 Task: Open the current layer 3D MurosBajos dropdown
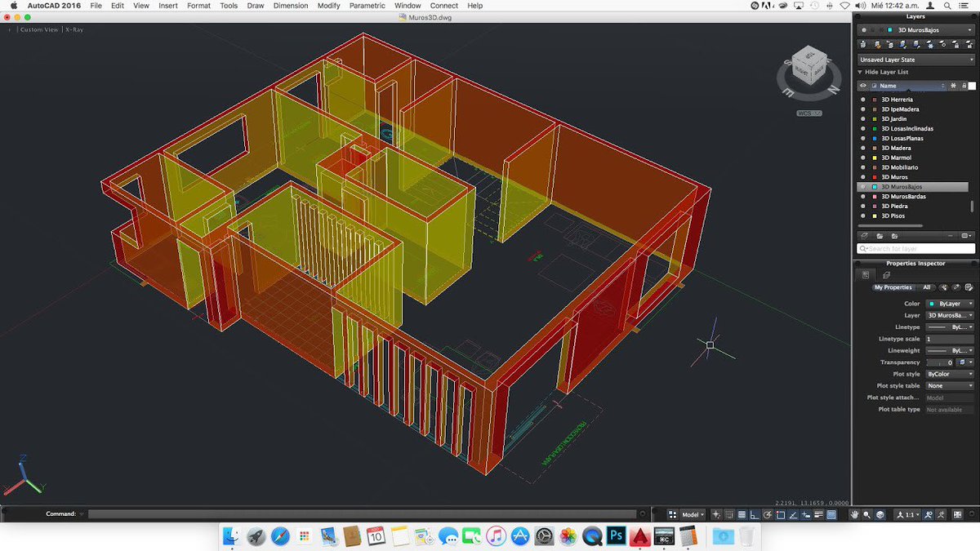click(915, 30)
